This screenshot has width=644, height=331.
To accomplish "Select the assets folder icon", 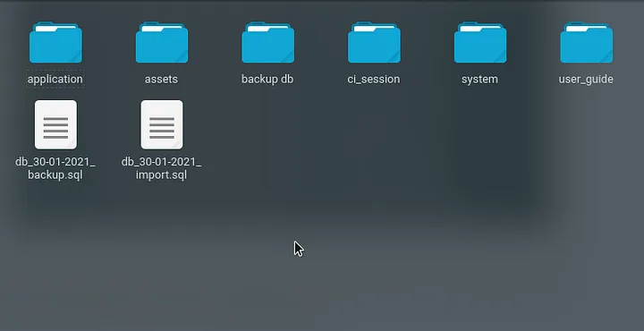I will [x=162, y=42].
